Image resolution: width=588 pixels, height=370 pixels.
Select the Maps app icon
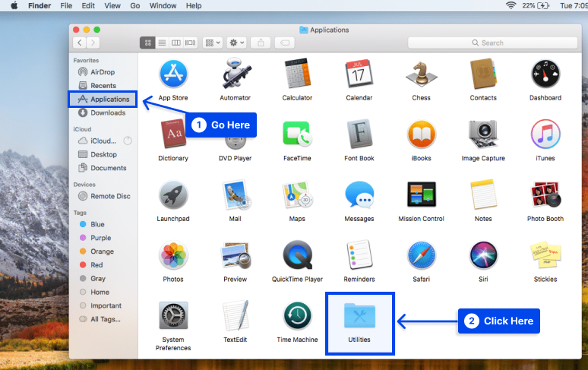tap(297, 195)
